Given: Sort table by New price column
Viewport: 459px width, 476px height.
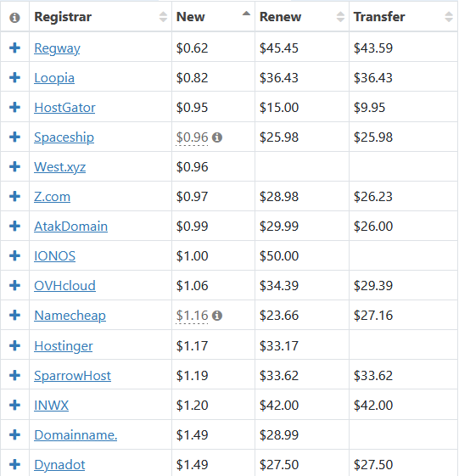Looking at the screenshot, I should point(213,16).
